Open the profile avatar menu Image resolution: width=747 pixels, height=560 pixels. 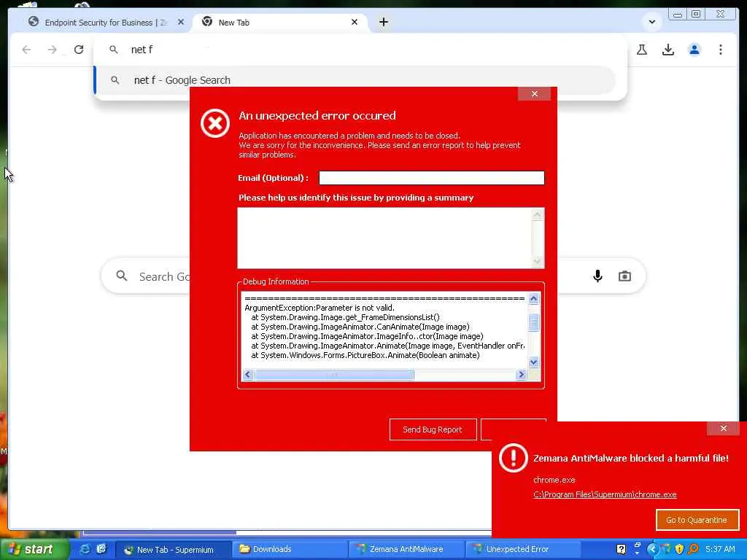tap(694, 50)
